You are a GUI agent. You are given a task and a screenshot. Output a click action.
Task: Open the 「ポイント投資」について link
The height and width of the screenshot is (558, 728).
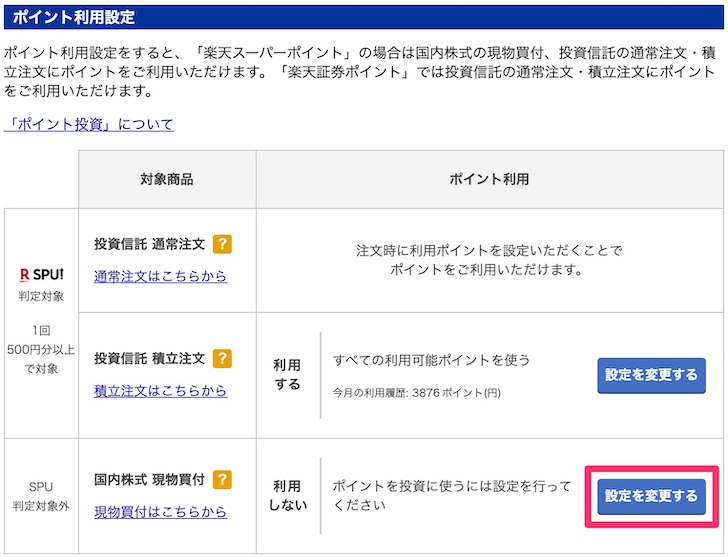coord(89,124)
